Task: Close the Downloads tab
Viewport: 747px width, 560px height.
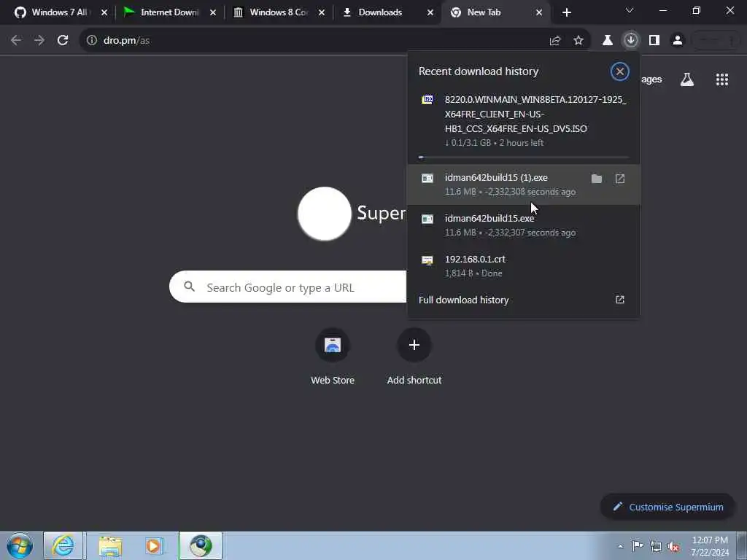Action: click(430, 12)
